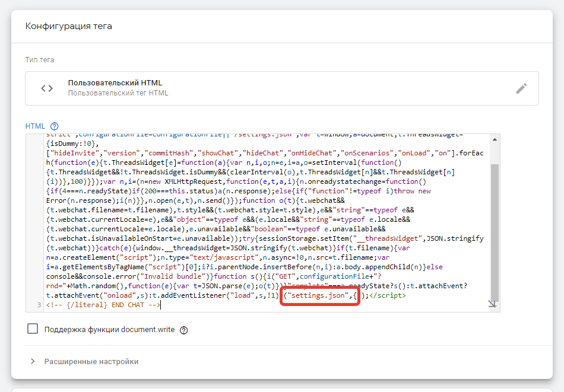
Task: Click the "Invalid bundle" string in code
Action: [x=173, y=276]
